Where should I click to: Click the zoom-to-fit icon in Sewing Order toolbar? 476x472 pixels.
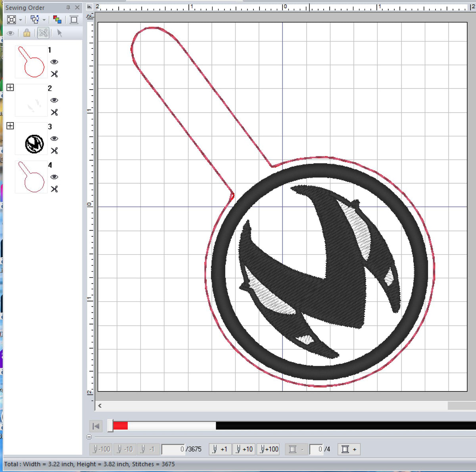tap(12, 19)
